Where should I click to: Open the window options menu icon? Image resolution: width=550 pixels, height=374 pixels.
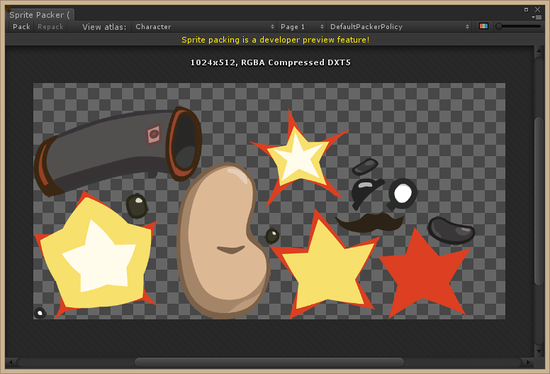[537, 17]
